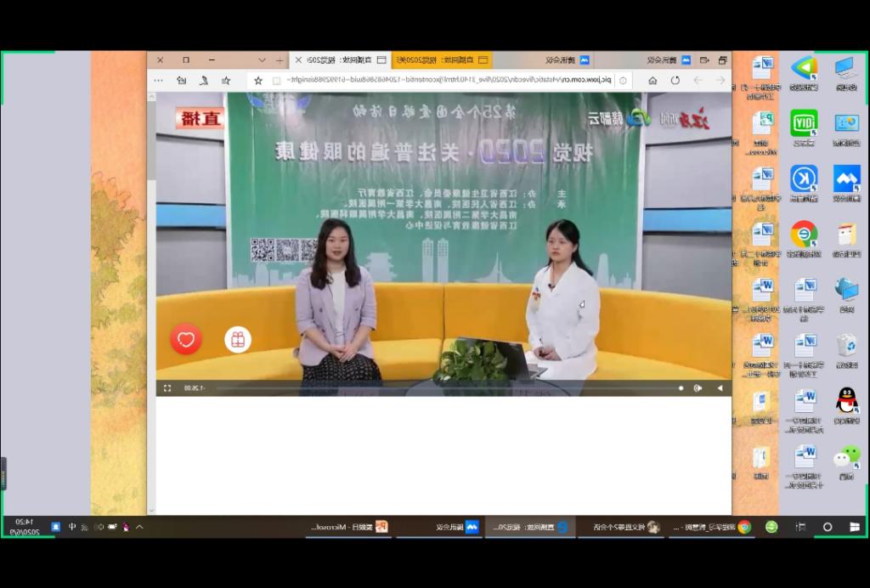Viewport: 870px width, 588px height.
Task: Open a new browser tab
Action: [280, 60]
